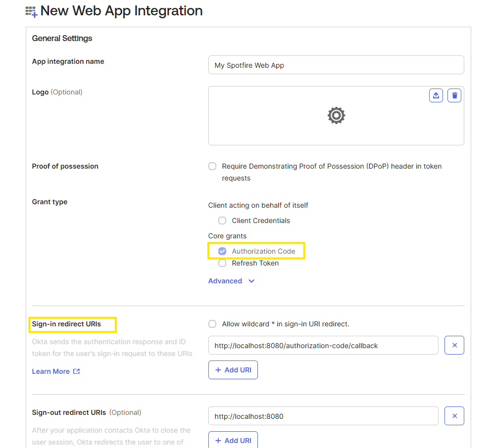Screen dimensions: 491x448
Task: Click the upload logo icon
Action: (x=436, y=95)
